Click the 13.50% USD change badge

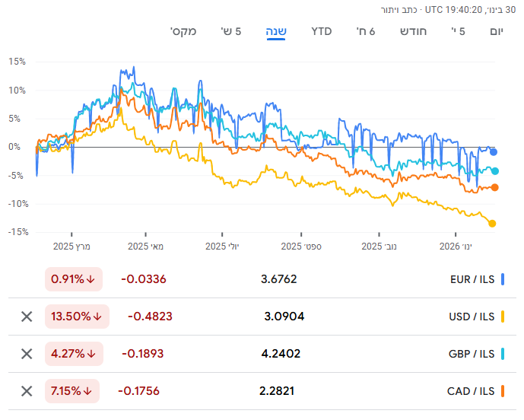pos(77,317)
